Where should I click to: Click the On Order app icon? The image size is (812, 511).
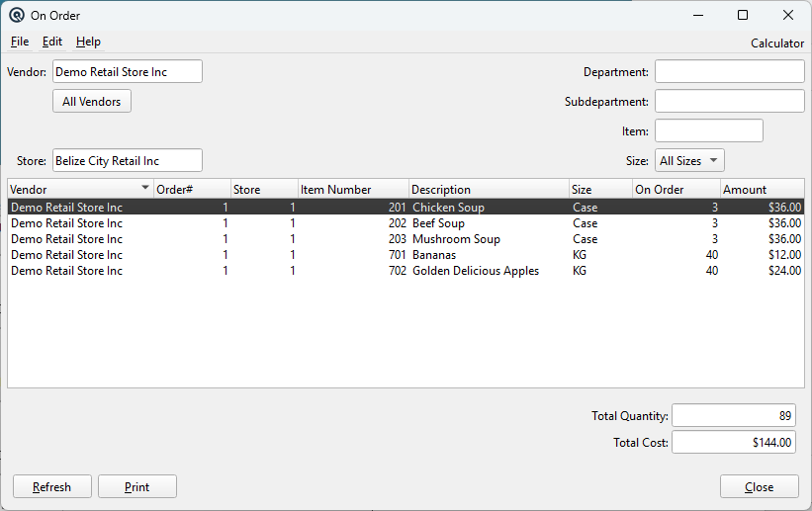(x=17, y=16)
